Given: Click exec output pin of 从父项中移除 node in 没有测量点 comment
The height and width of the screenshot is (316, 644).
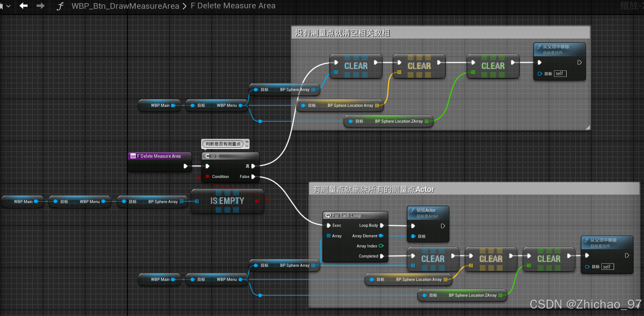Looking at the screenshot, I should pos(579,62).
